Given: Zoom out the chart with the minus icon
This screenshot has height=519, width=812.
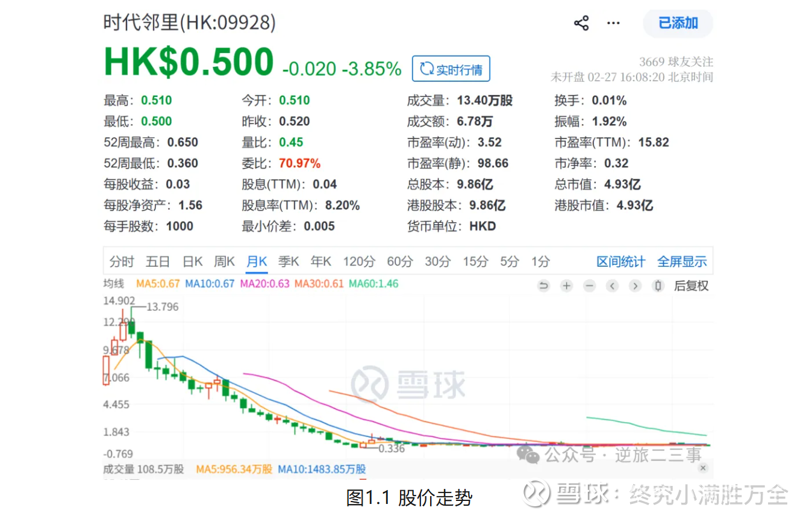Looking at the screenshot, I should [x=589, y=286].
